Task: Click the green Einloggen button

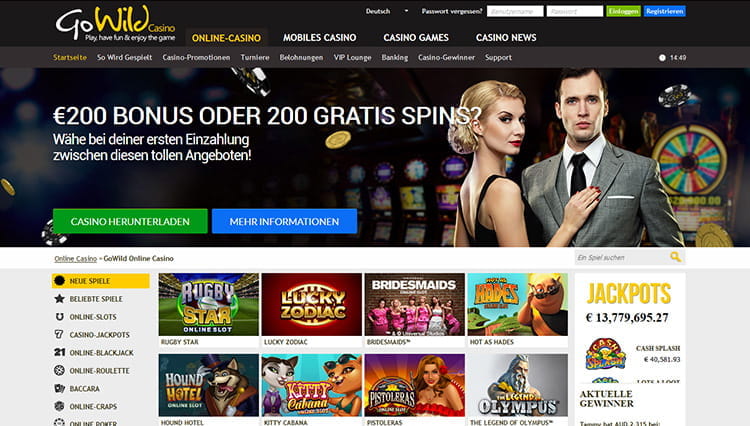Action: pos(623,11)
